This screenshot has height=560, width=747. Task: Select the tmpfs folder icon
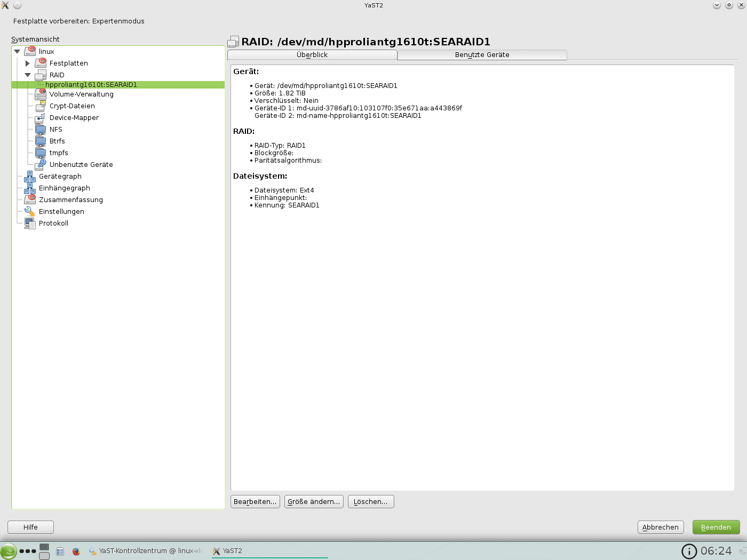41,153
